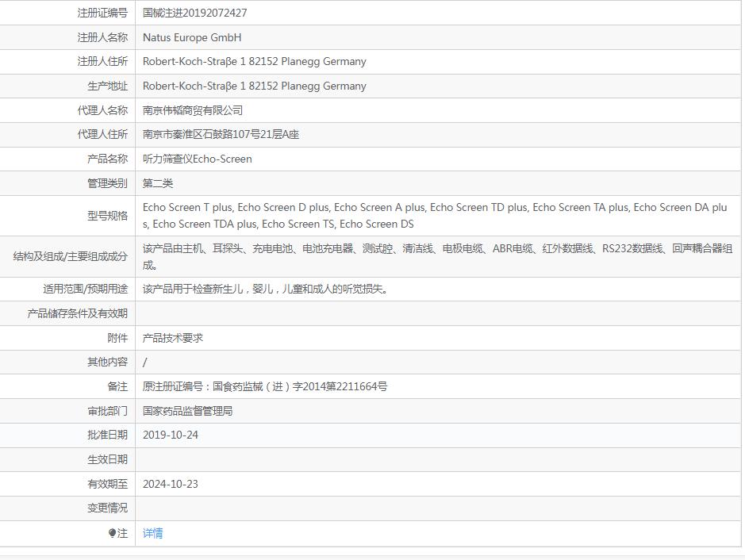
Task: Select intended use text 该产品用于检查新生儿
Action: tap(265, 289)
